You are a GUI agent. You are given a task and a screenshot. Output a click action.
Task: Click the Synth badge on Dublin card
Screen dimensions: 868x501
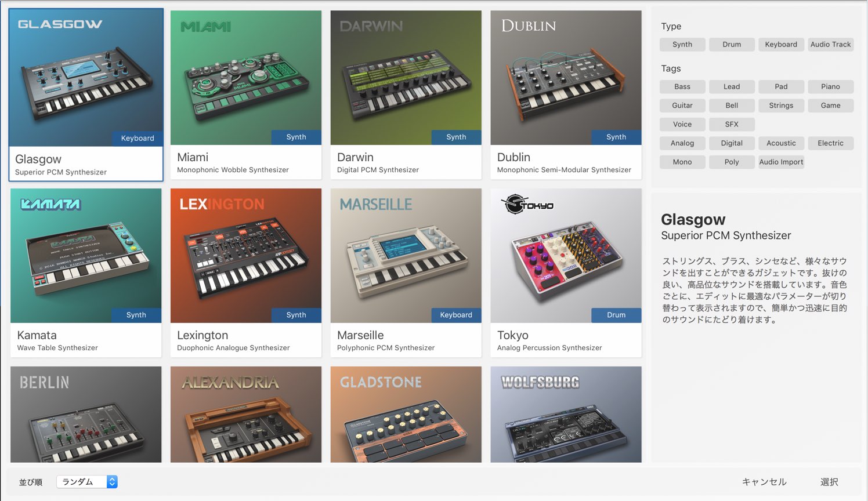point(616,137)
